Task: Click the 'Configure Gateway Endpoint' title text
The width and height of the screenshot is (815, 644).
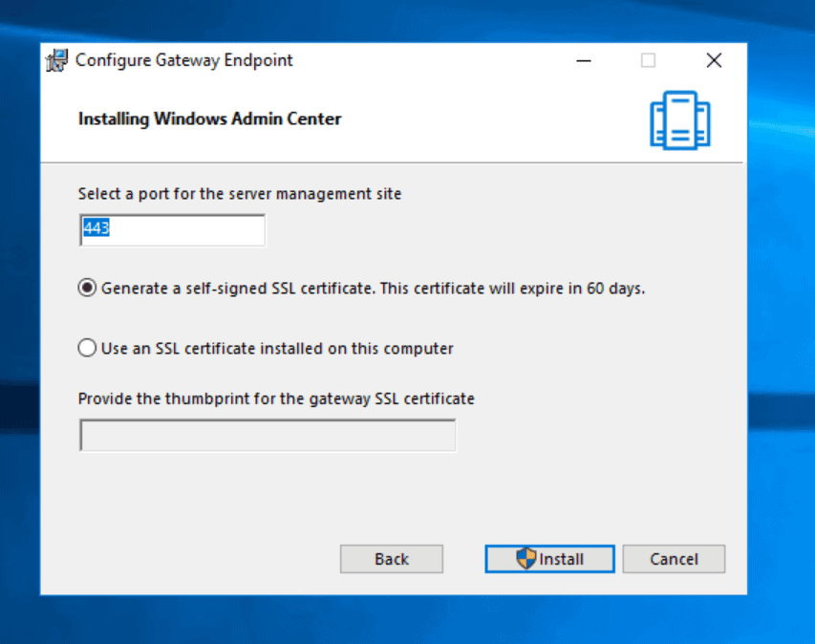Action: click(x=183, y=60)
